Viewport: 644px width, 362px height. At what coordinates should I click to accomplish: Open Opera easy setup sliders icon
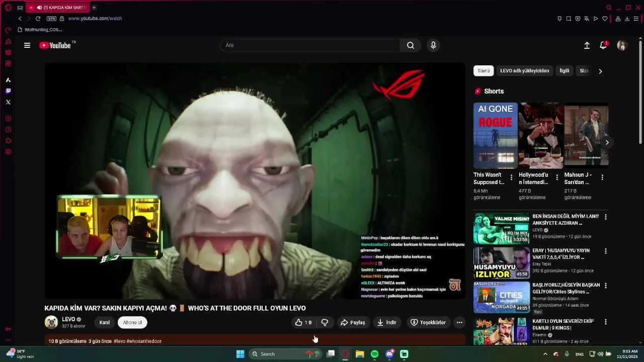tap(636, 19)
